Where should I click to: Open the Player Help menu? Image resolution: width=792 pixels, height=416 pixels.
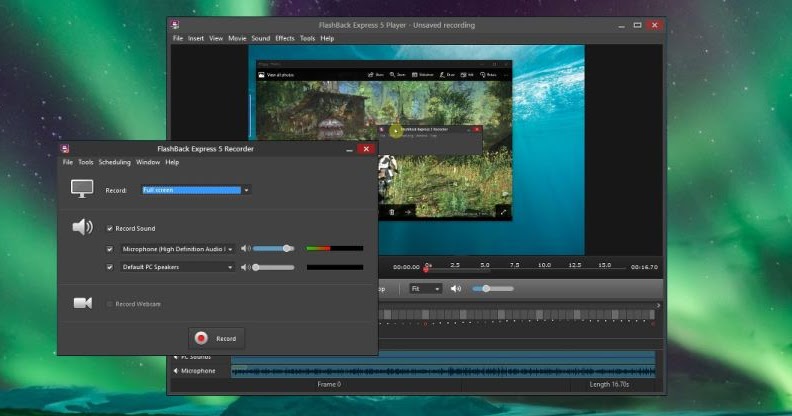pyautogui.click(x=327, y=38)
